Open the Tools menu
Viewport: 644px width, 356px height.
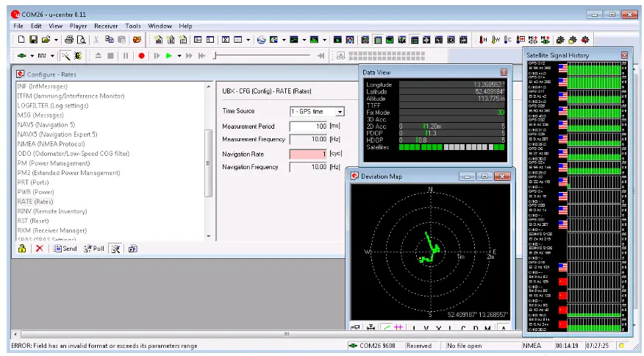[x=132, y=26]
